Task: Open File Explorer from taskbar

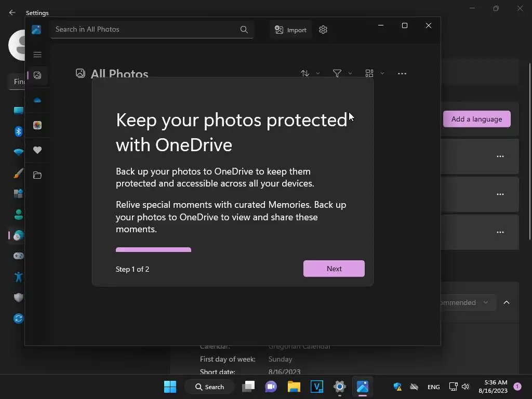Action: click(x=294, y=387)
